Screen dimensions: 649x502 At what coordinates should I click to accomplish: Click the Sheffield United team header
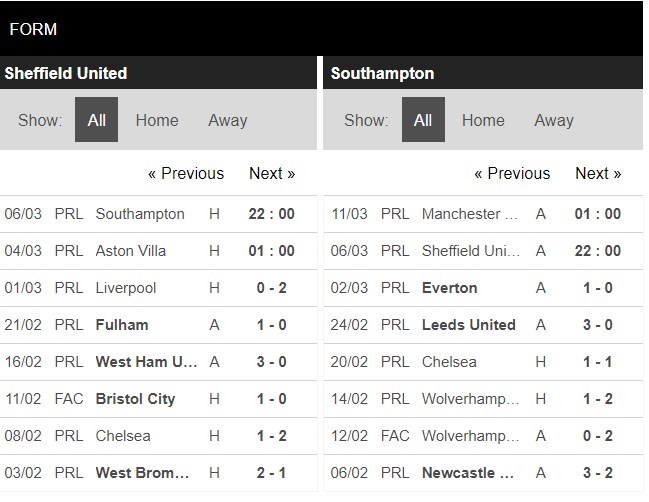tap(66, 74)
